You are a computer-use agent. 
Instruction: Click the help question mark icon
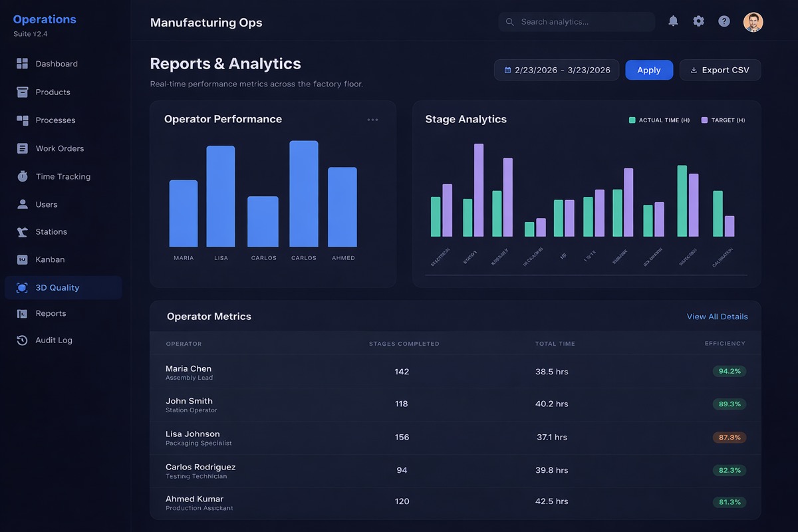[x=724, y=21]
